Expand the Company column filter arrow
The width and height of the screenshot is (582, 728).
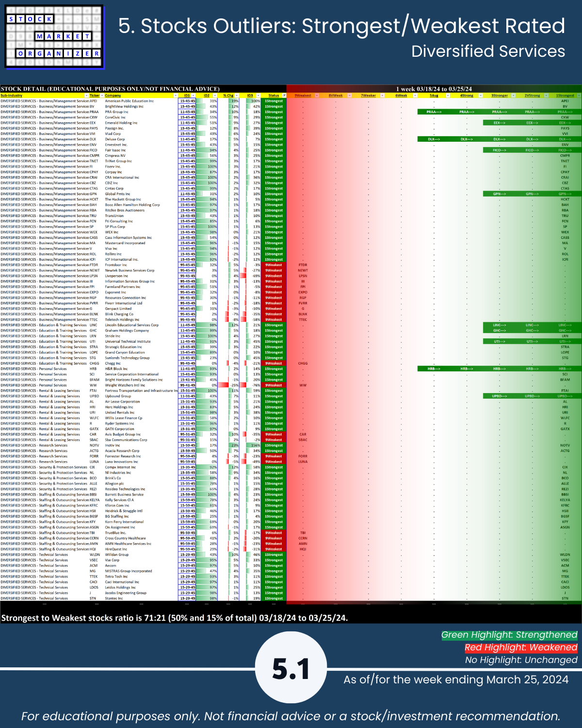tap(176, 96)
